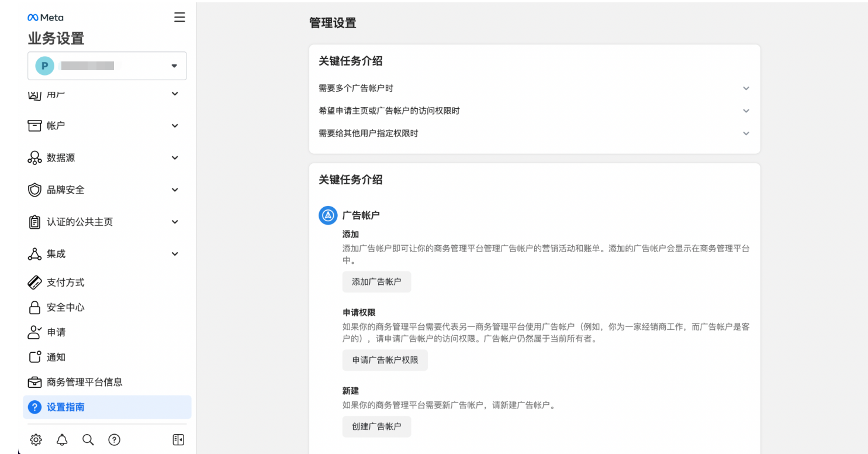Click the 品牌安全 shield icon
Image resolution: width=868 pixels, height=454 pixels.
click(x=35, y=190)
